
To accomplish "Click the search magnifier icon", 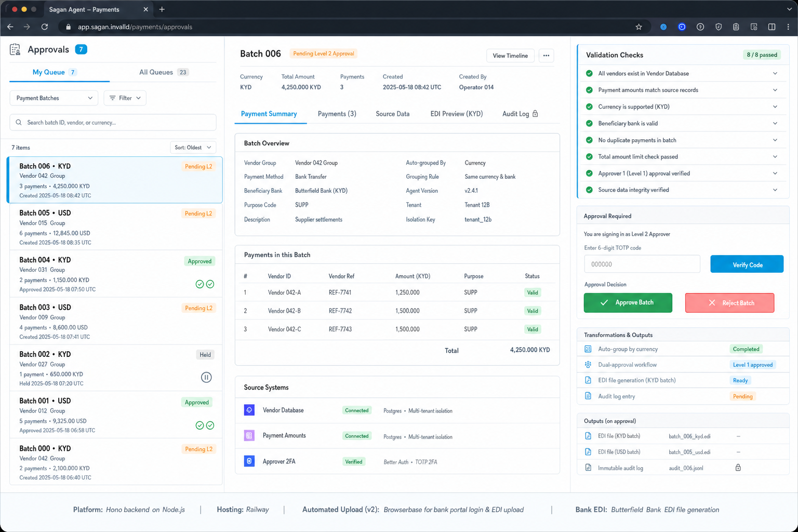I will pyautogui.click(x=19, y=123).
